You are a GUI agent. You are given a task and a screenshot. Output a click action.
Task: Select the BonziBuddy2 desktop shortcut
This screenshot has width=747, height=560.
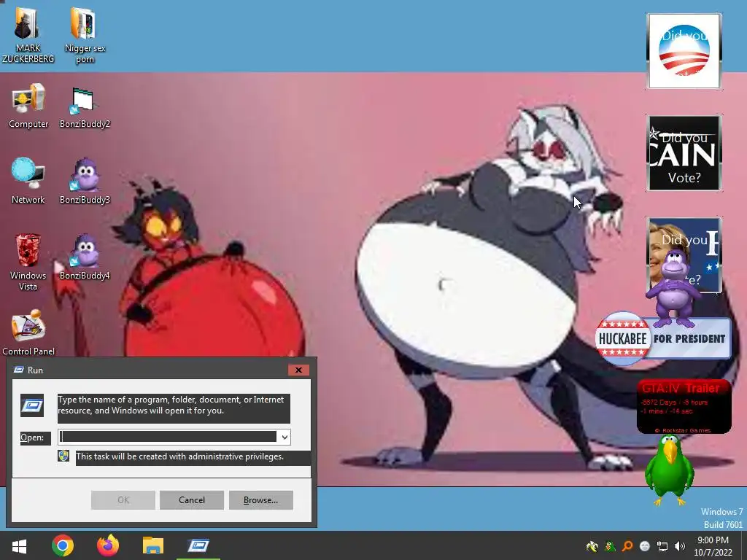click(85, 108)
